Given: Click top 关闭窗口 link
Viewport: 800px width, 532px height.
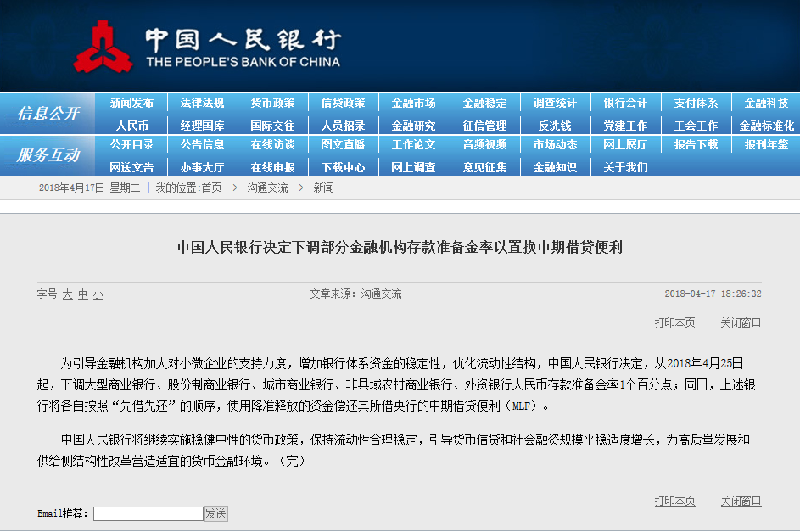Looking at the screenshot, I should coord(741,323).
